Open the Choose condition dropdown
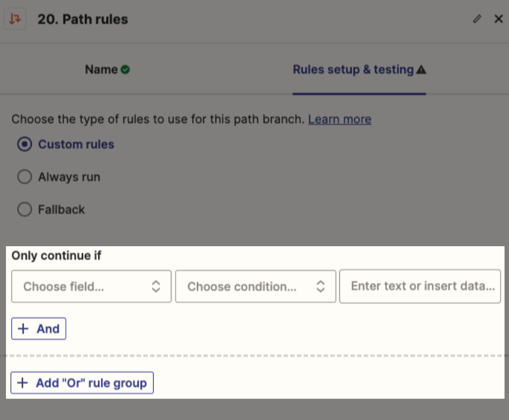Image resolution: width=509 pixels, height=420 pixels. click(x=256, y=287)
